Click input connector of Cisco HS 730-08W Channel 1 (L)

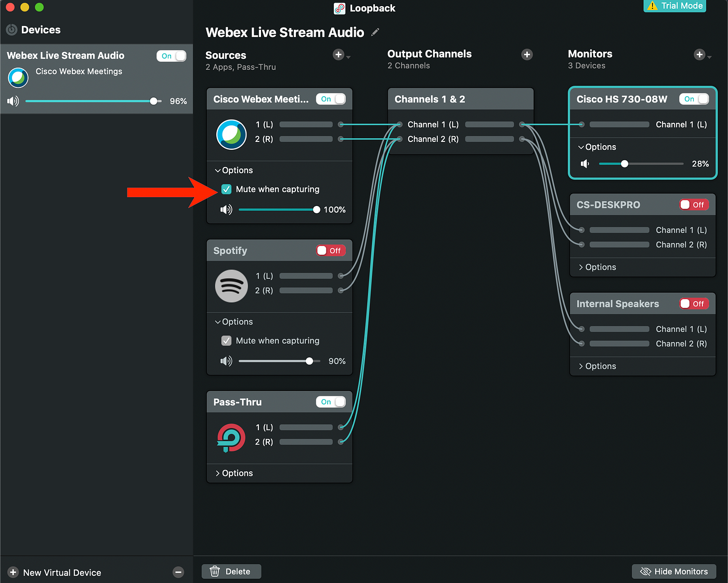pos(581,124)
